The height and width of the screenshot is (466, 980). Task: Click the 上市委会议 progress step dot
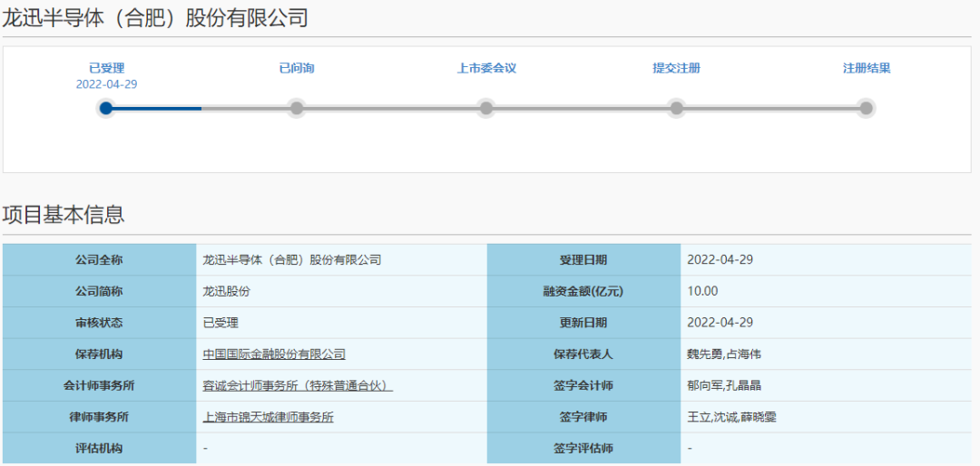tap(486, 108)
